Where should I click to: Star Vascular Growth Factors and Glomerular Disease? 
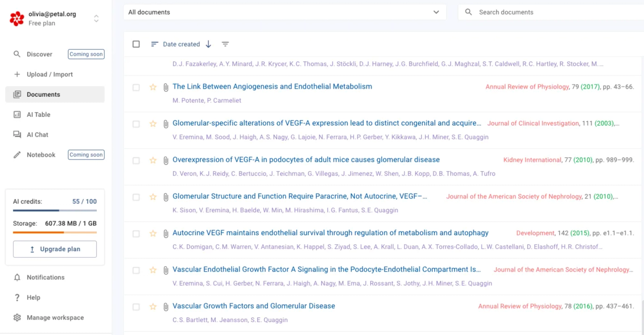[x=153, y=306]
